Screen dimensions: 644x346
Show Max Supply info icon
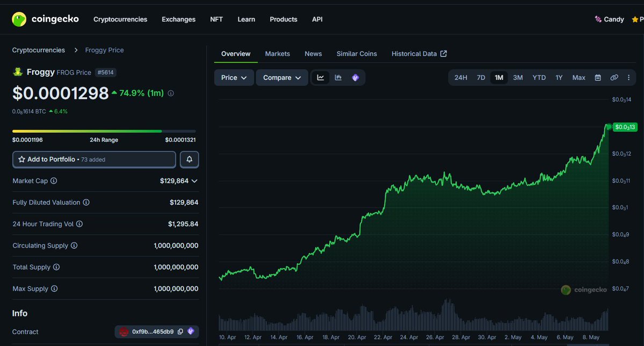point(54,289)
